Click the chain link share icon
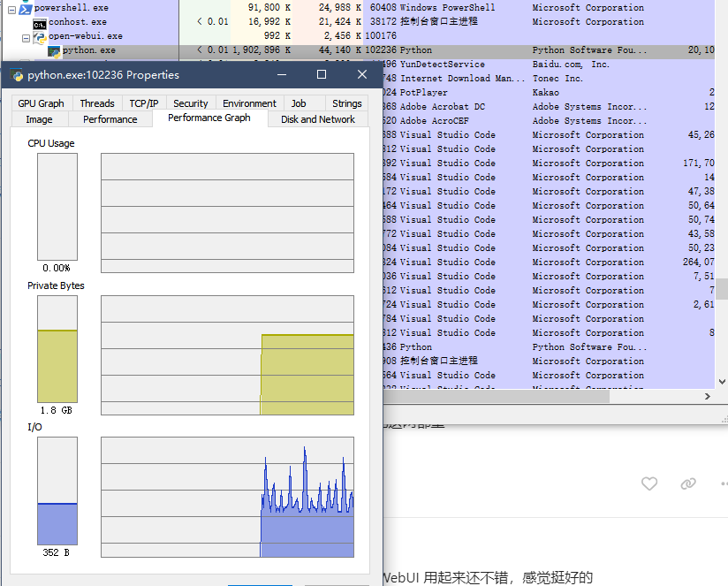This screenshot has height=586, width=728. 687,483
